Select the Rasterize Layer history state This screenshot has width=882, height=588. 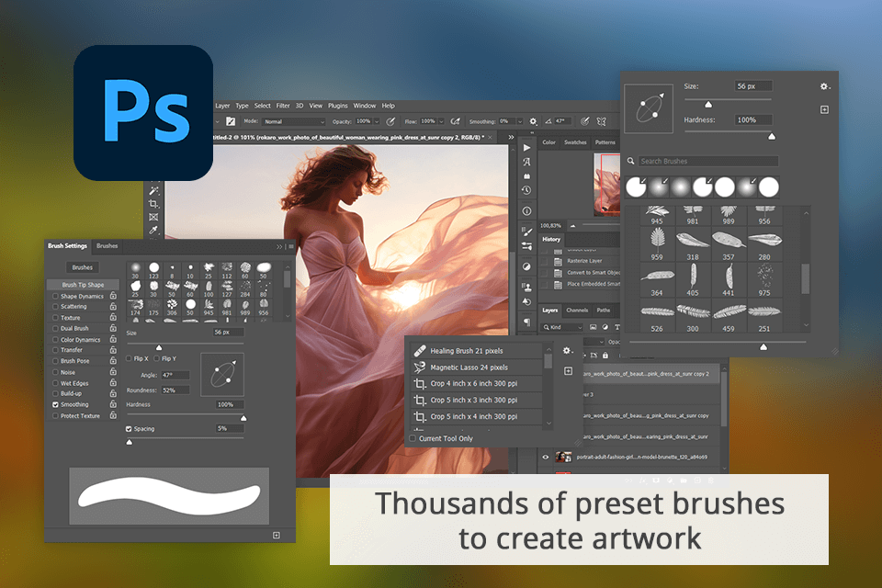point(585,261)
